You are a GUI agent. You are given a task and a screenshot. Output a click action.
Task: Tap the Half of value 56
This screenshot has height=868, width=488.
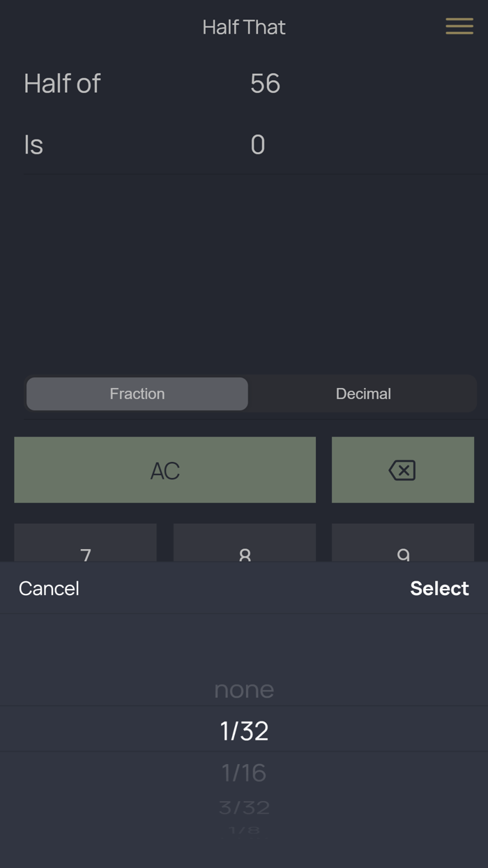pos(264,84)
